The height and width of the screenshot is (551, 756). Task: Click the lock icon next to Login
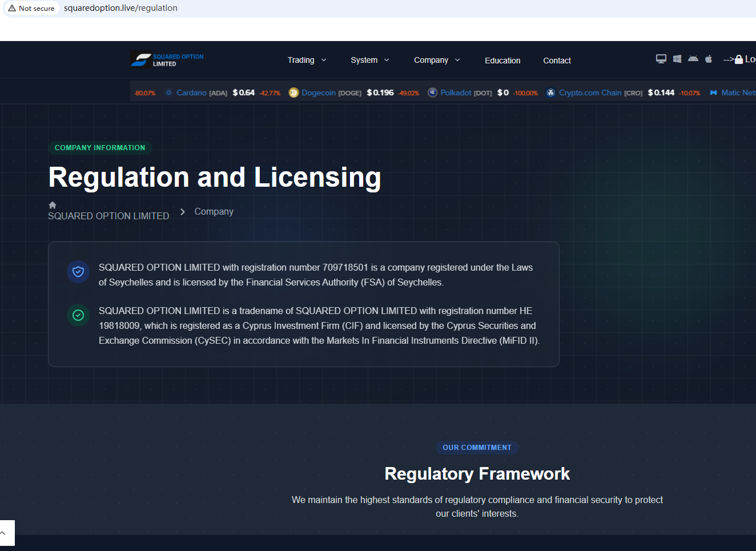coord(739,59)
